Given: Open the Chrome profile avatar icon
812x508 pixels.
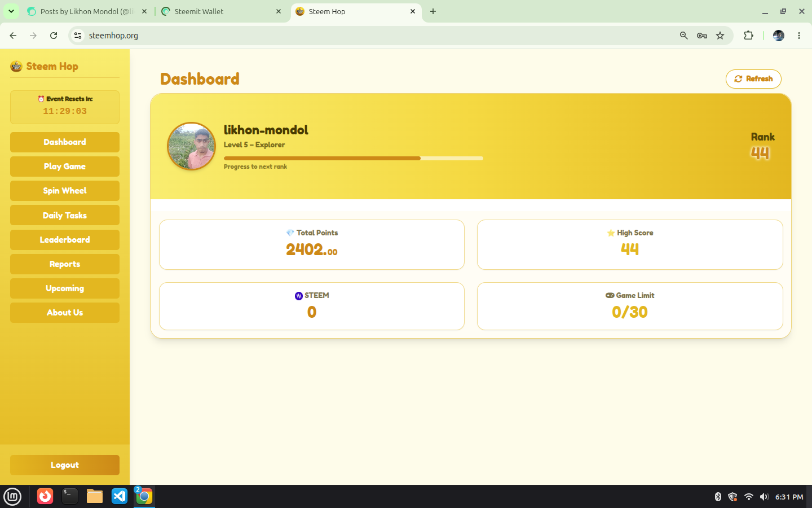Looking at the screenshot, I should [x=779, y=36].
